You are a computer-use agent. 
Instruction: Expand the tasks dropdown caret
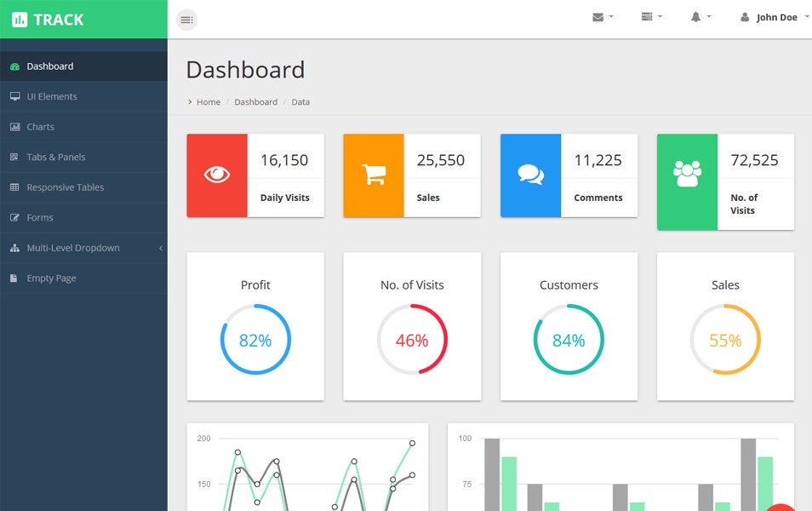pos(660,16)
